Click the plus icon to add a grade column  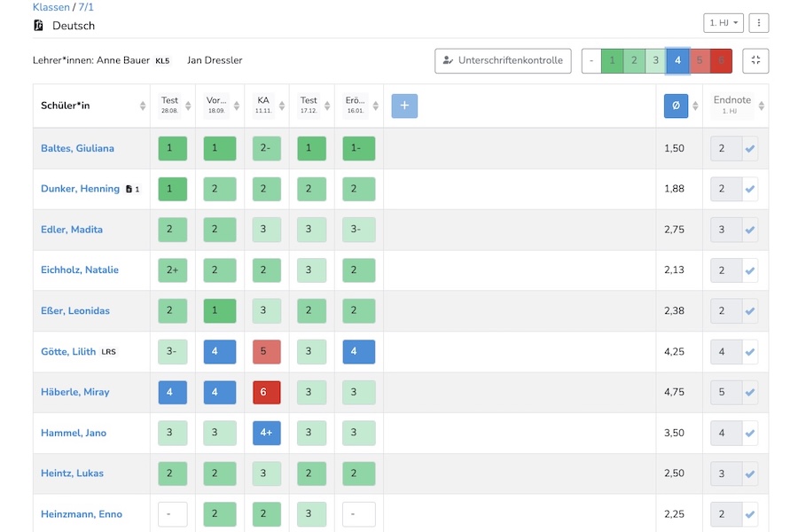pos(404,106)
